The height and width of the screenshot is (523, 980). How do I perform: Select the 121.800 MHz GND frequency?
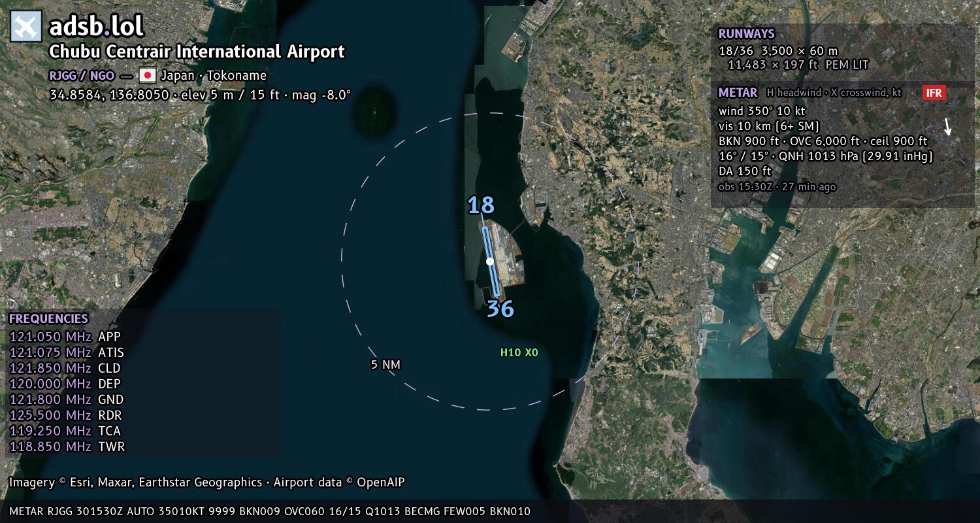coord(66,399)
